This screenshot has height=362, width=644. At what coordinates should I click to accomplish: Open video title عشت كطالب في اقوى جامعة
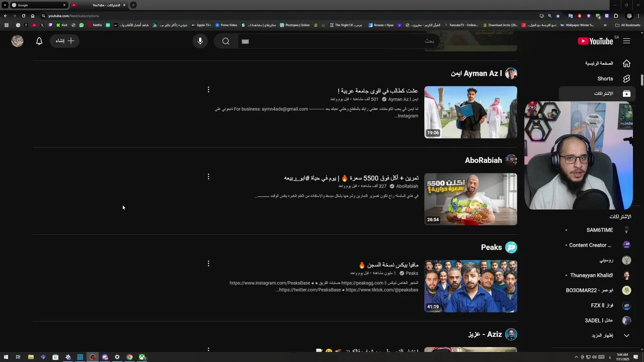378,90
